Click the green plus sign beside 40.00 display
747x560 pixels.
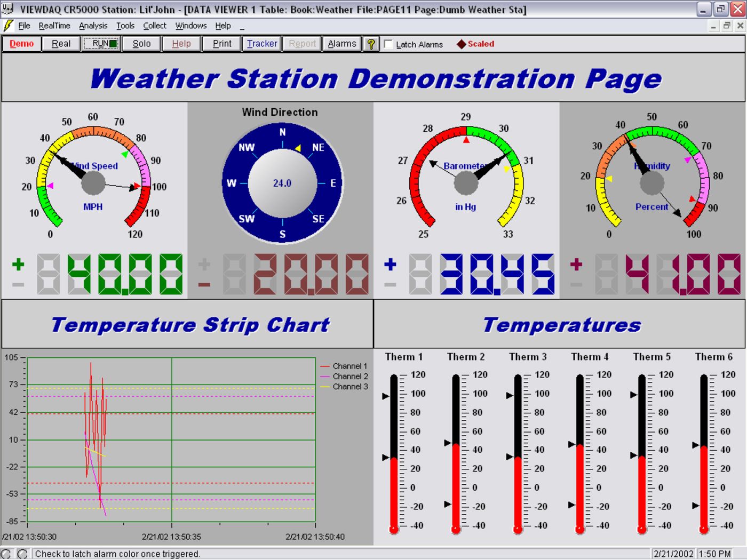pos(18,264)
